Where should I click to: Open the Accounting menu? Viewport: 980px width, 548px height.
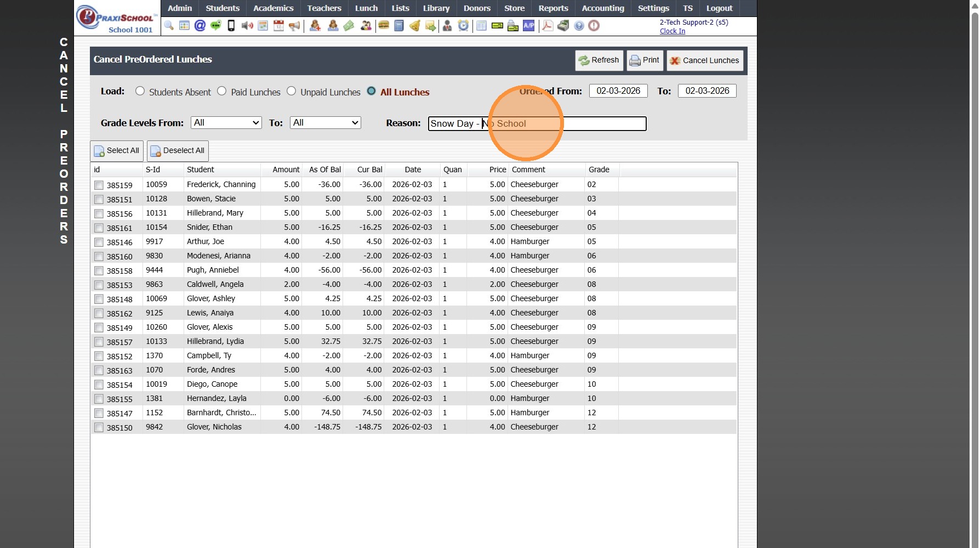point(602,8)
